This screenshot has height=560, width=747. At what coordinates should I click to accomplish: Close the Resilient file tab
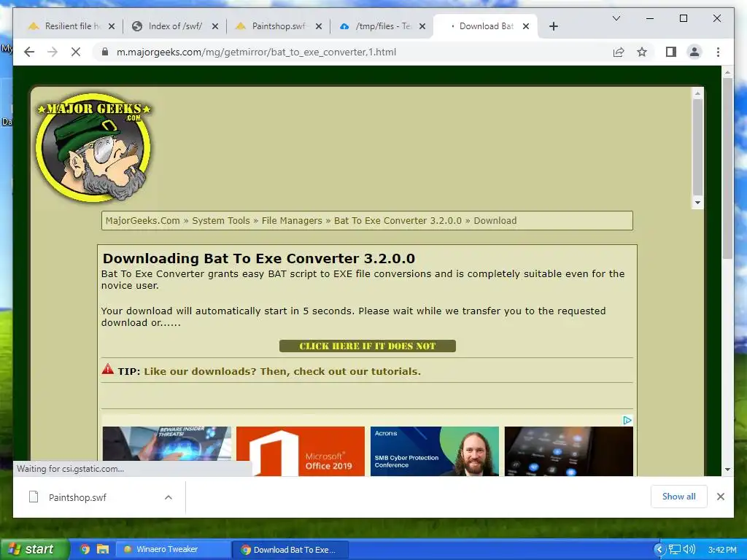point(112,26)
